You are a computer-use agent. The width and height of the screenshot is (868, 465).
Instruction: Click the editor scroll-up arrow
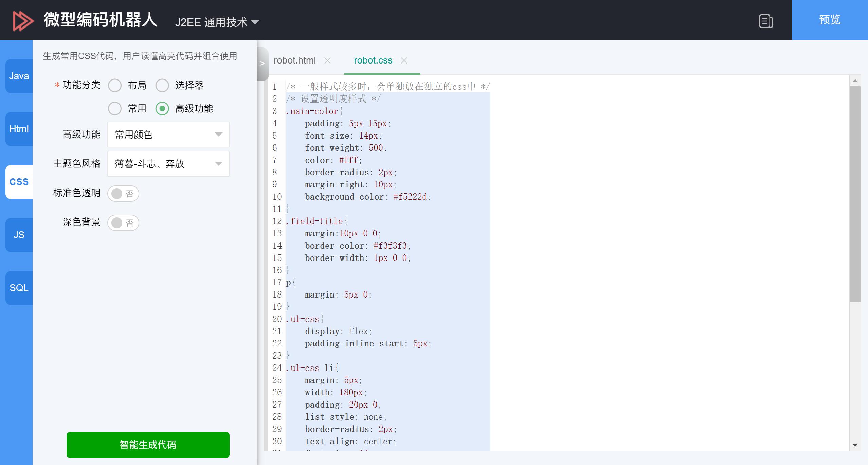click(x=855, y=81)
